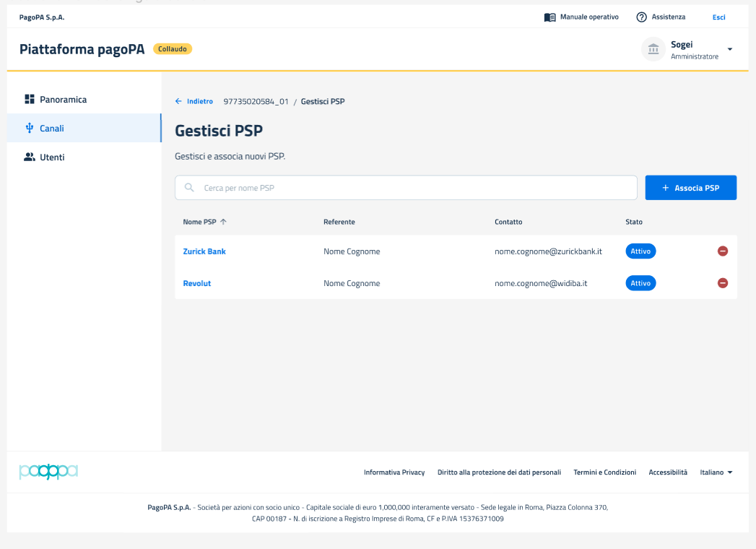Click the Indietro back arrow

[179, 101]
